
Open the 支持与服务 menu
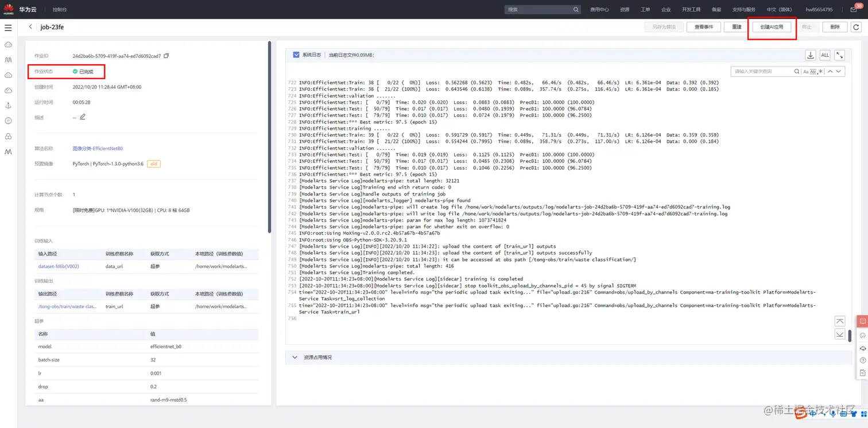[x=744, y=10]
